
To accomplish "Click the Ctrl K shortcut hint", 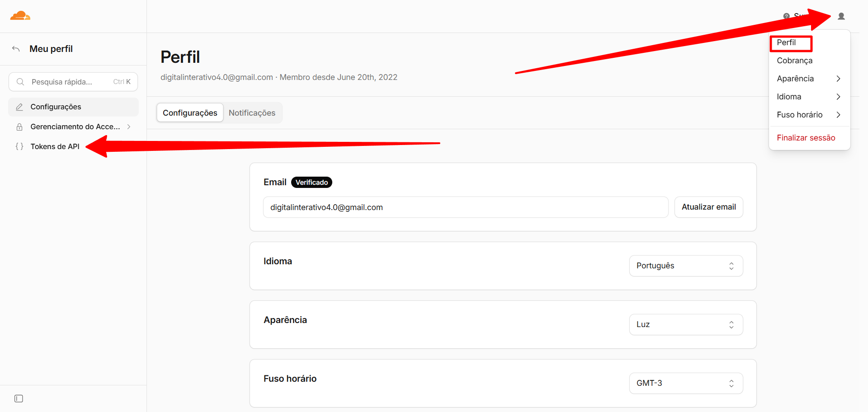I will click(122, 82).
